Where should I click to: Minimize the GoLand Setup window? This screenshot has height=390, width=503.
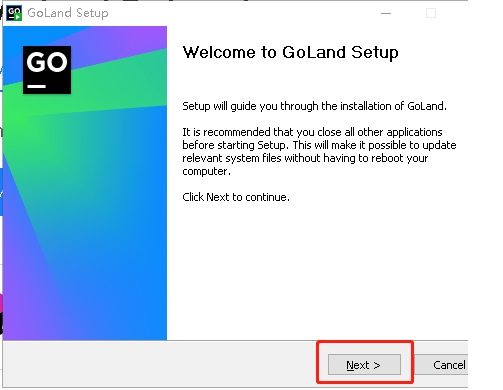[x=386, y=13]
